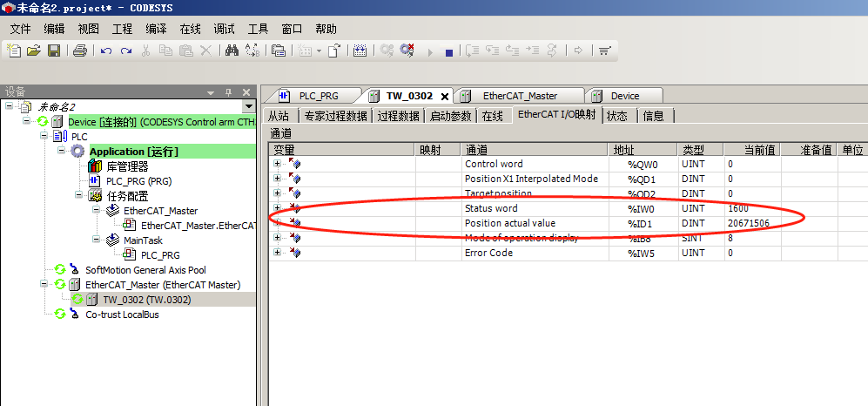Image resolution: width=868 pixels, height=406 pixels.
Task: Click the Show Next Statement arrow icon
Action: pyautogui.click(x=578, y=51)
